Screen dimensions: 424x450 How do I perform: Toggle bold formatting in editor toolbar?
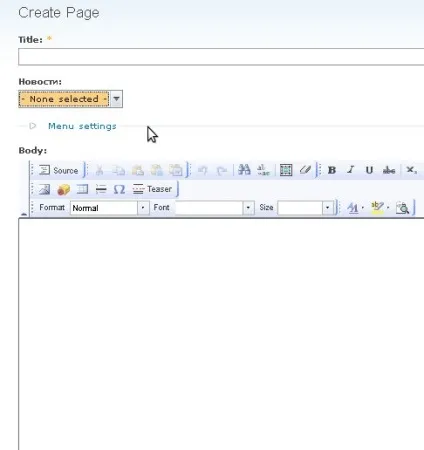pyautogui.click(x=332, y=170)
